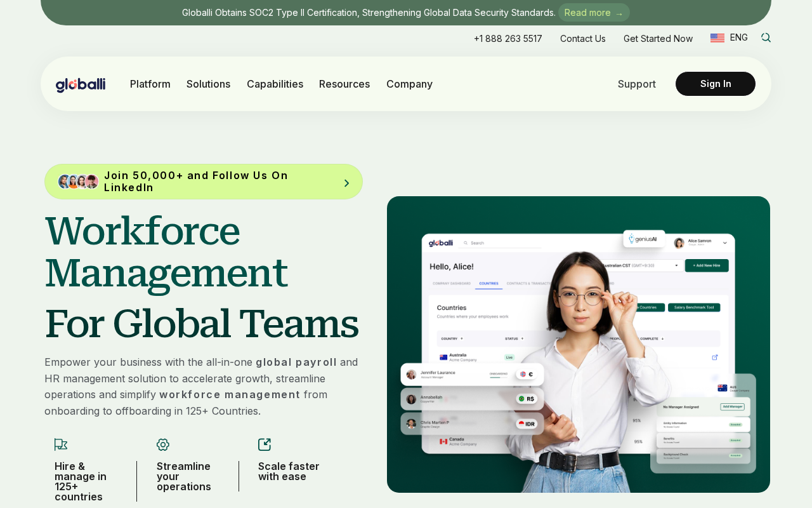Screen dimensions: 812x508
Task: Click the flag icon above Hire & manage
Action: [x=61, y=444]
